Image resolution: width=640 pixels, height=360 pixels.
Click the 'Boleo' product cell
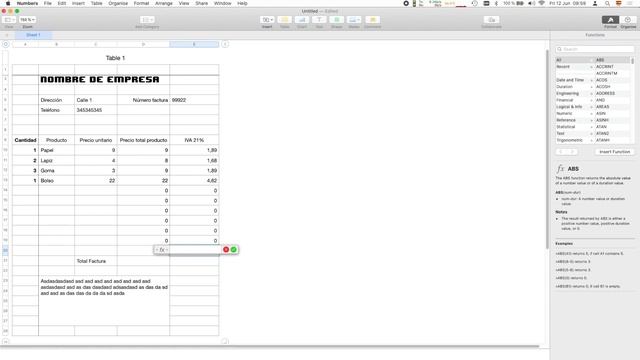56,180
